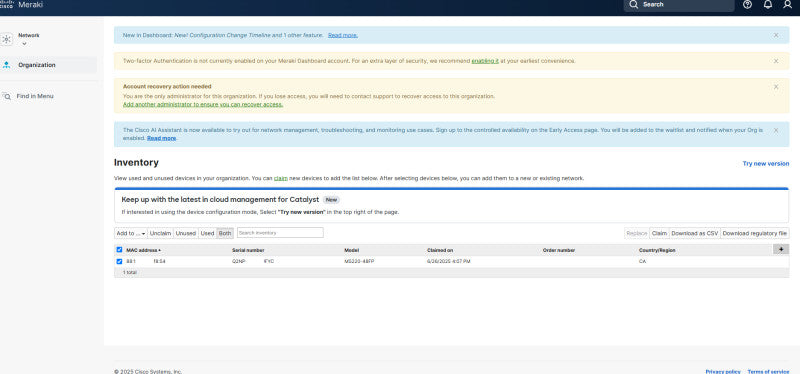
Task: Click the Unclaim button
Action: click(161, 233)
